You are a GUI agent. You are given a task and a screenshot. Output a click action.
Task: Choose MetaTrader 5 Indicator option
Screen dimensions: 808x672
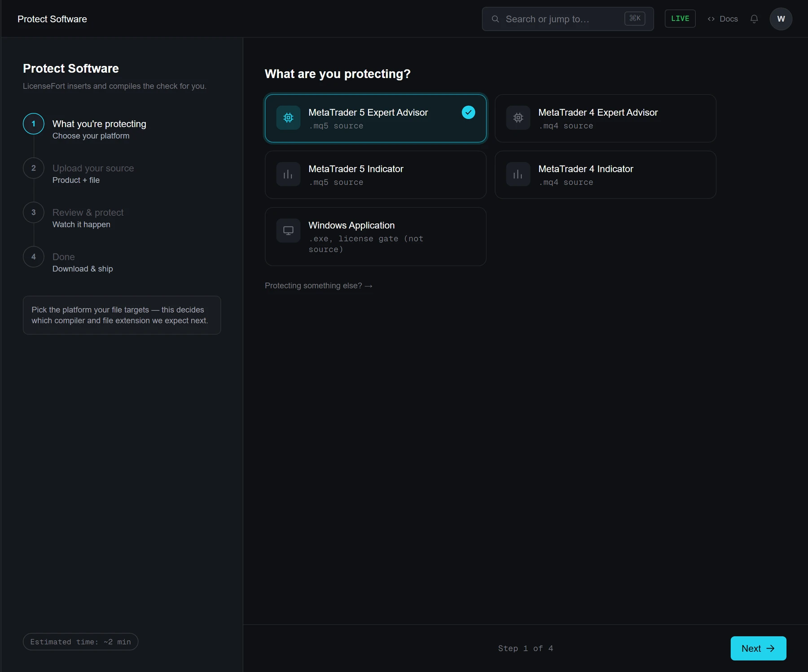pyautogui.click(x=376, y=175)
